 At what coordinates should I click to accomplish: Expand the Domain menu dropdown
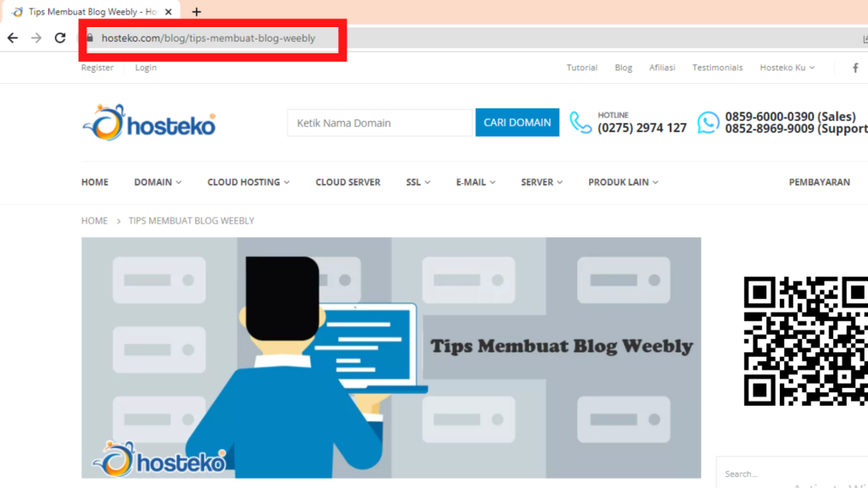click(158, 182)
